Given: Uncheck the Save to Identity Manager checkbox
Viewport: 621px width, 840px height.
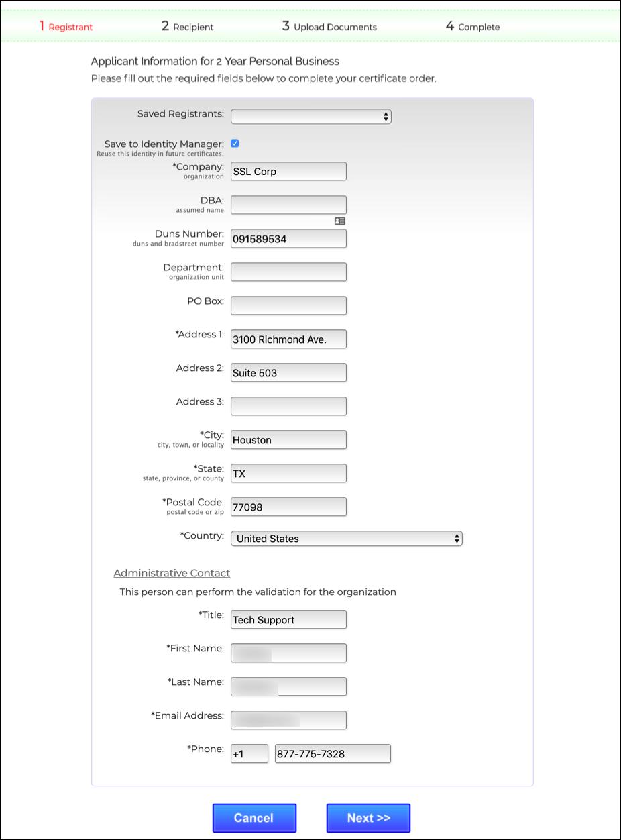Looking at the screenshot, I should (235, 144).
